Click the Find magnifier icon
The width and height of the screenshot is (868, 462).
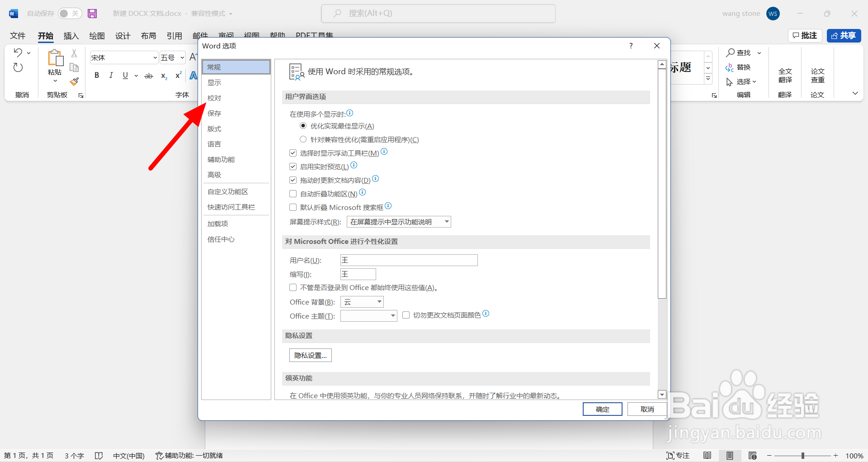pyautogui.click(x=730, y=52)
